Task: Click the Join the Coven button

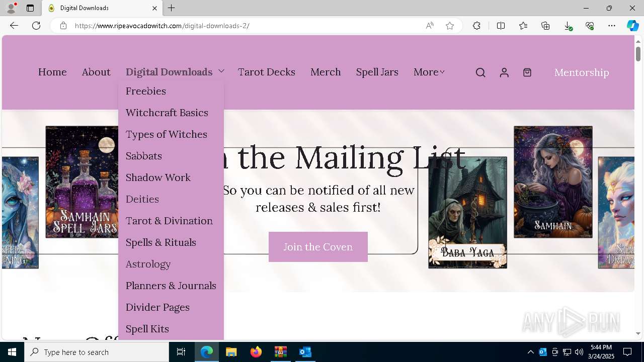Action: click(x=318, y=247)
